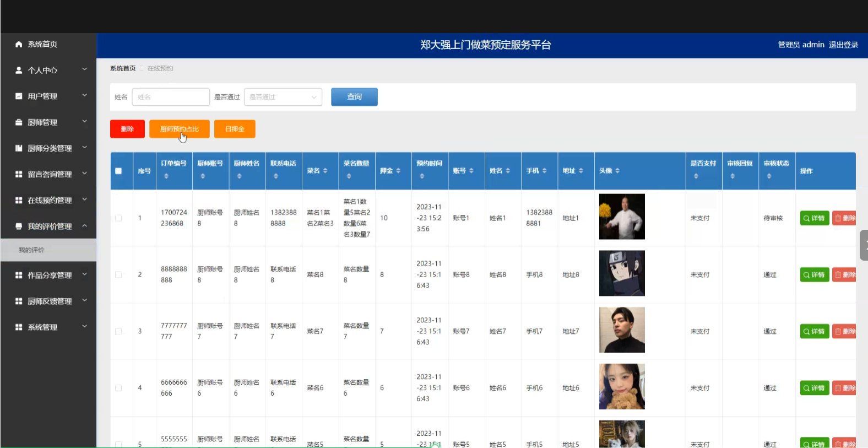868x448 pixels.
Task: Focus the 姓名 search input field
Action: coord(171,97)
